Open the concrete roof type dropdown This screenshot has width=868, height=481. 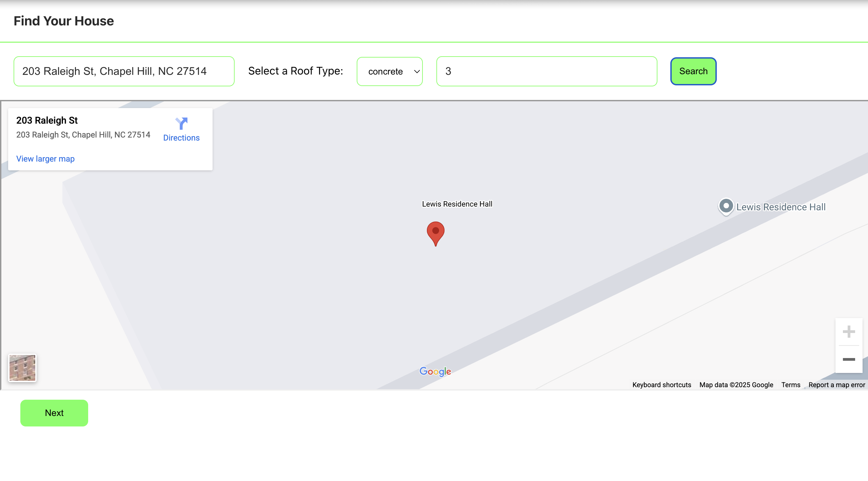pyautogui.click(x=390, y=71)
